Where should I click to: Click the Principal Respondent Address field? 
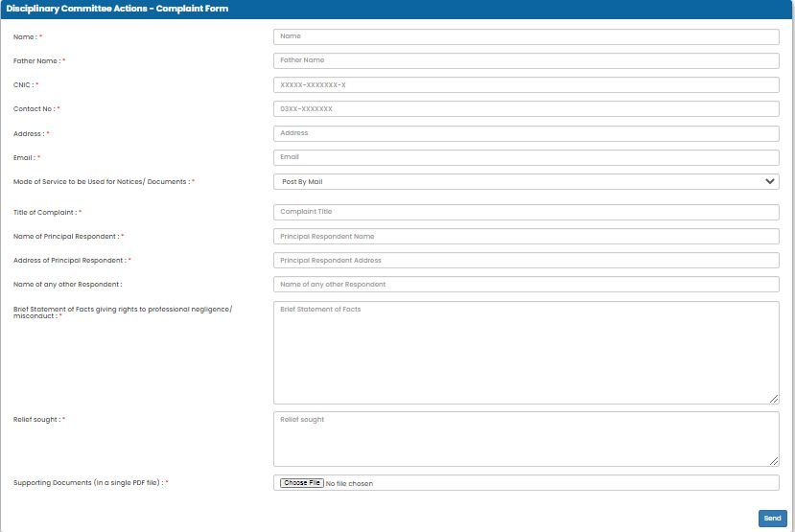pos(526,260)
